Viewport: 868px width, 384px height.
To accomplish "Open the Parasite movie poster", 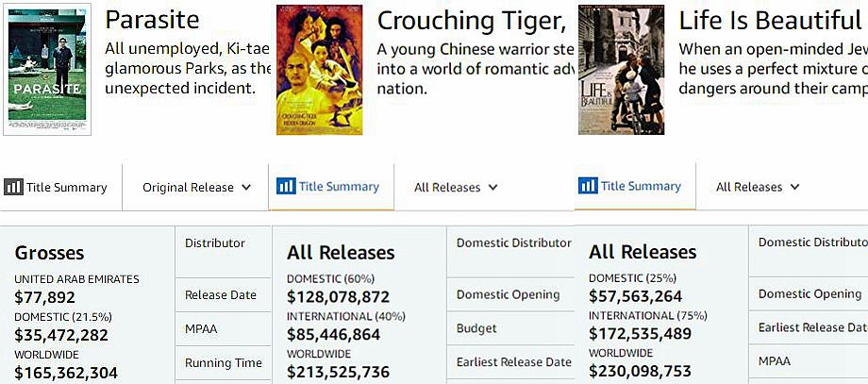I will point(47,69).
